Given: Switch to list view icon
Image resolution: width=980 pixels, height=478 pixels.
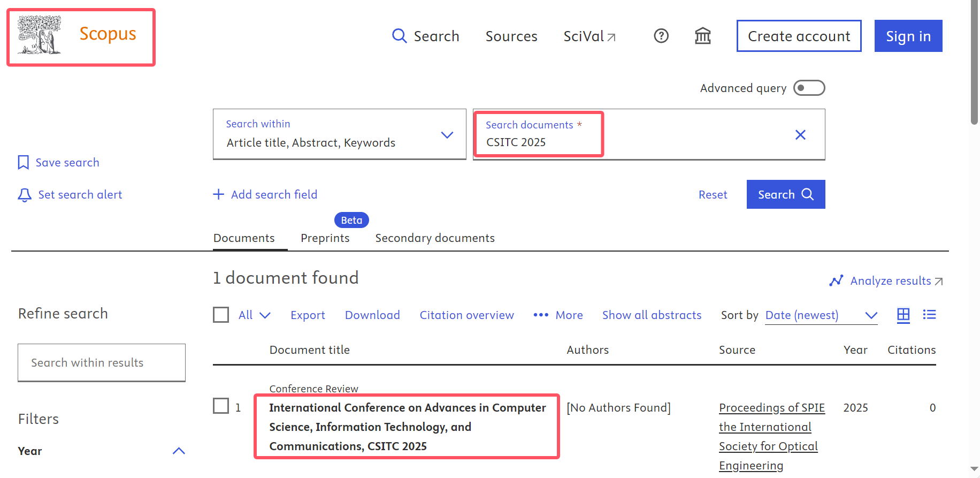Looking at the screenshot, I should point(929,315).
